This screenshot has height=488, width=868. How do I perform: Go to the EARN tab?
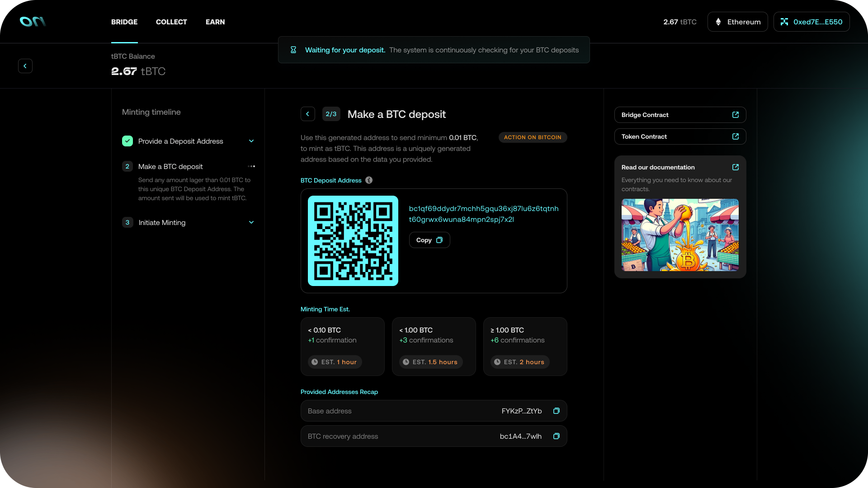[215, 22]
